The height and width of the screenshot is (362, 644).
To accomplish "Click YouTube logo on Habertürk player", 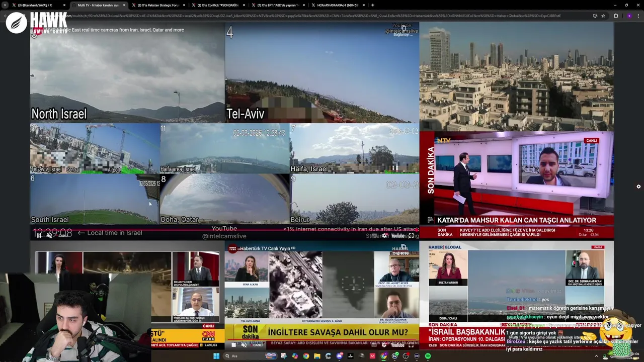I will pos(398,345).
